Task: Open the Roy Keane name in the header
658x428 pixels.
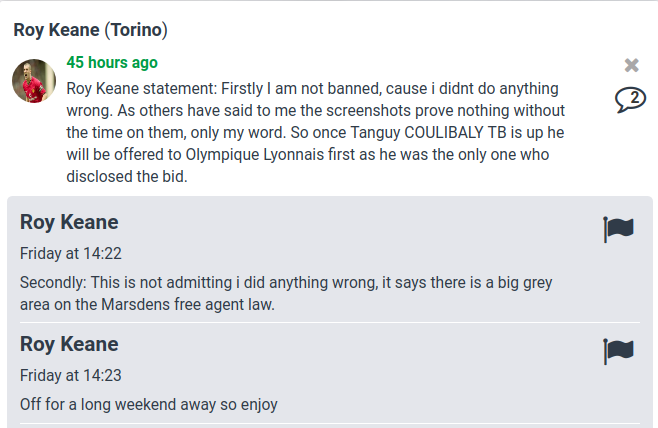Action: pos(55,29)
